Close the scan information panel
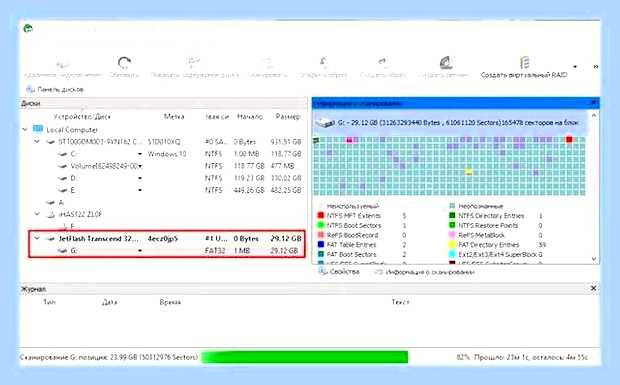 click(594, 103)
